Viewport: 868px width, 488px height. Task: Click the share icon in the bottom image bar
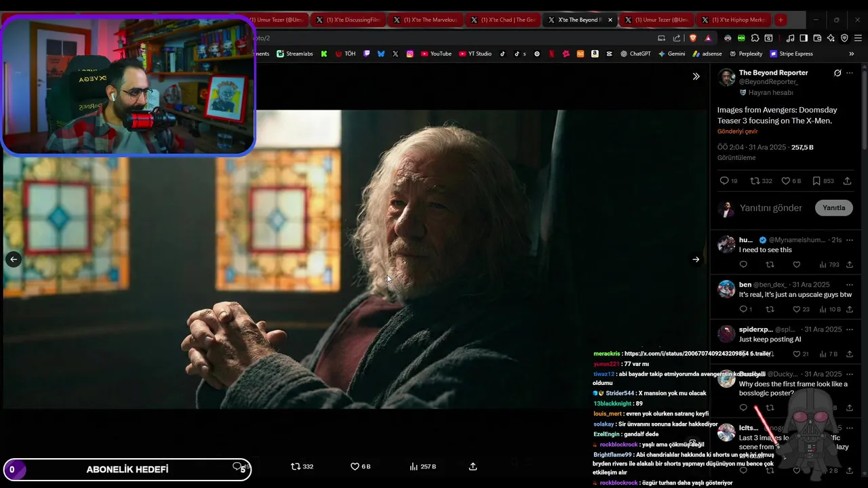(473, 466)
